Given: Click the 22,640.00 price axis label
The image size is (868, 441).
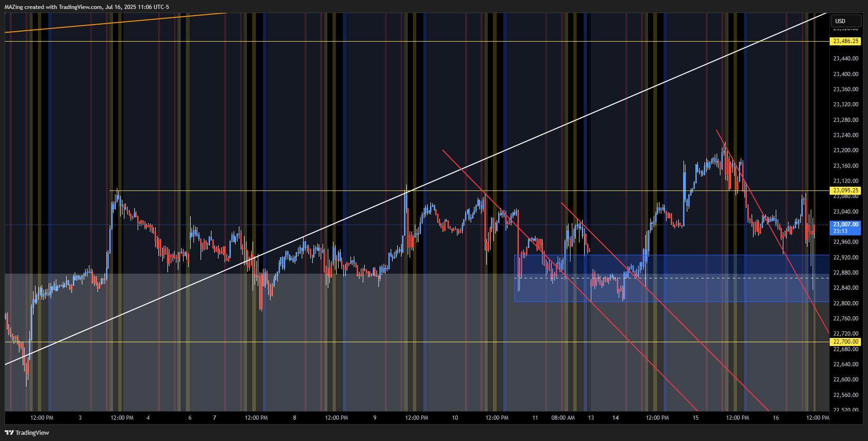Looking at the screenshot, I should pyautogui.click(x=846, y=364).
